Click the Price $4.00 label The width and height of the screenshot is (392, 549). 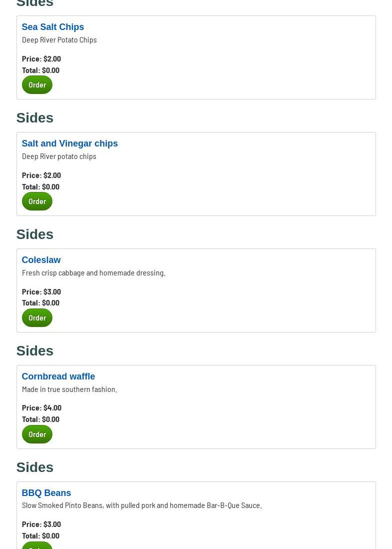click(41, 407)
